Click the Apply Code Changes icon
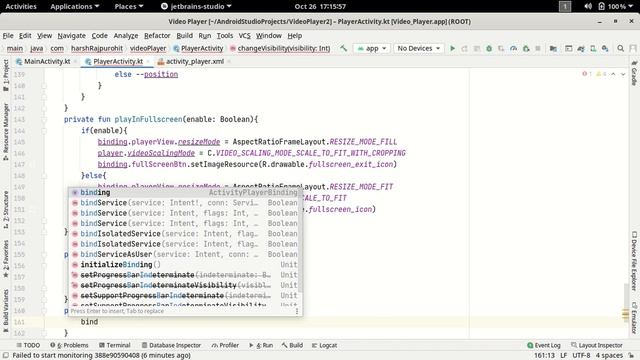The width and height of the screenshot is (640, 360). pos(477,48)
